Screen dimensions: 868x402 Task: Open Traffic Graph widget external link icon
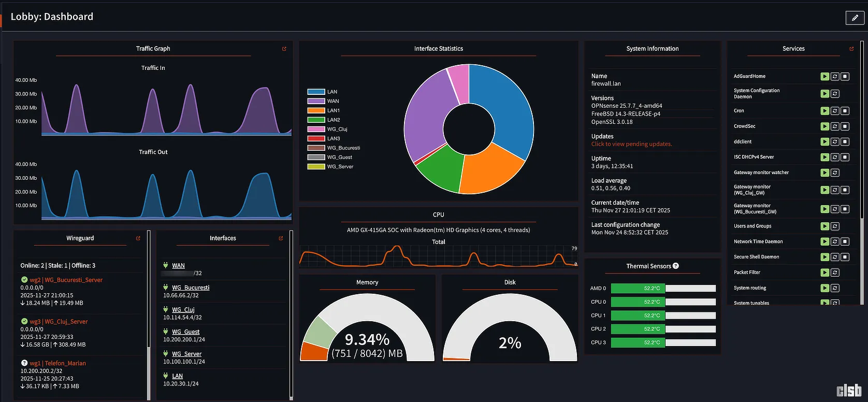tap(284, 49)
